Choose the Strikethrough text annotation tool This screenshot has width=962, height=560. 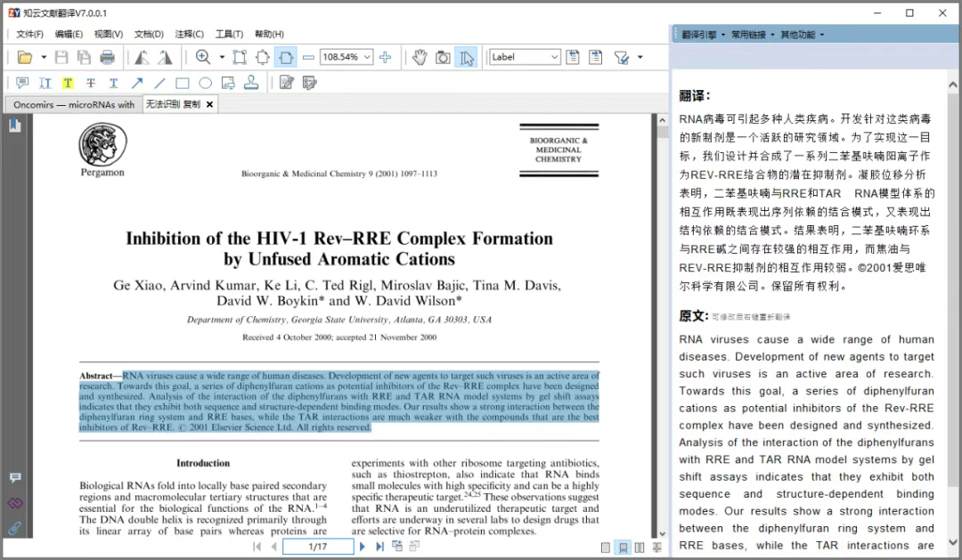click(91, 84)
